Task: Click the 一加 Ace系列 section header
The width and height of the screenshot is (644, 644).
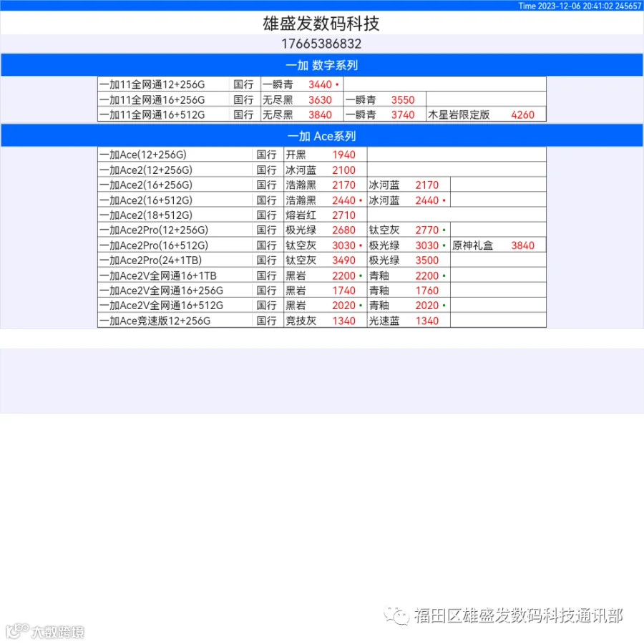Action: point(321,136)
